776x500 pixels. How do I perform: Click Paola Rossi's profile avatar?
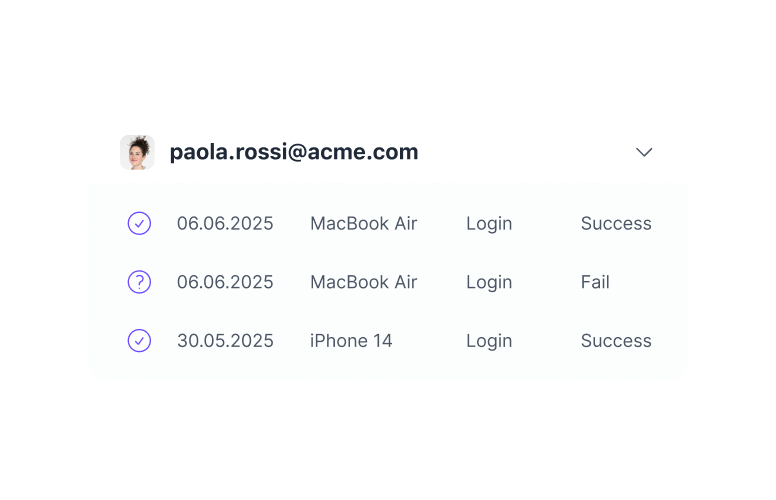click(137, 152)
